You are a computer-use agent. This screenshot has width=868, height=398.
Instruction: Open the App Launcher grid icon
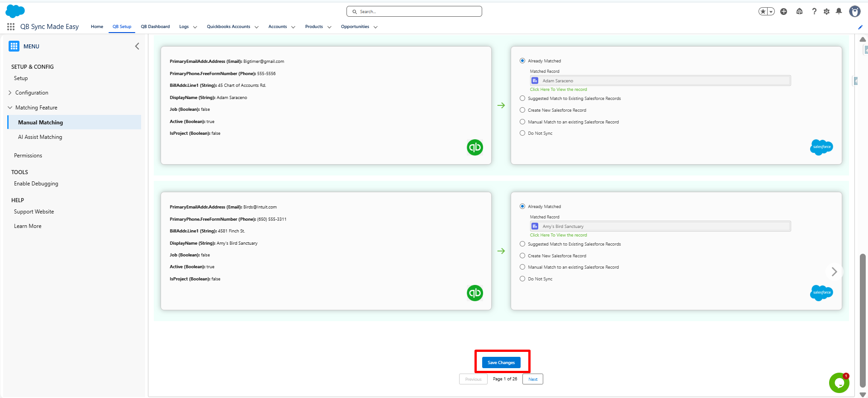(x=11, y=27)
